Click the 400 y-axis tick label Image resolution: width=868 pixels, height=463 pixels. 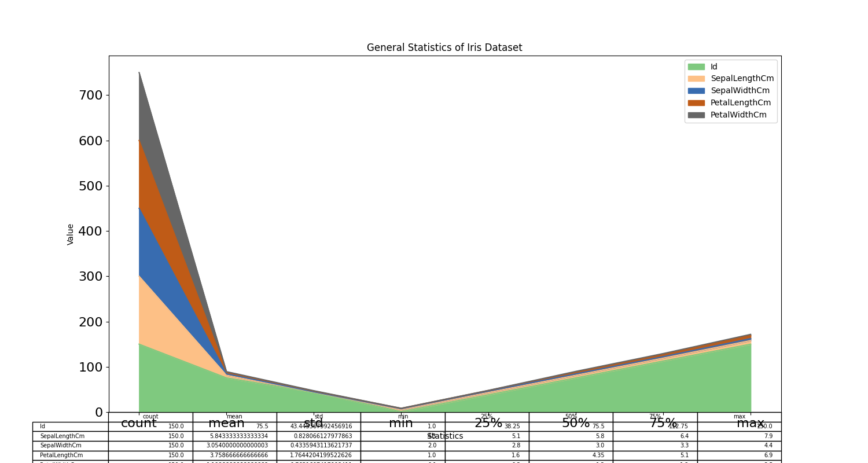coord(91,231)
